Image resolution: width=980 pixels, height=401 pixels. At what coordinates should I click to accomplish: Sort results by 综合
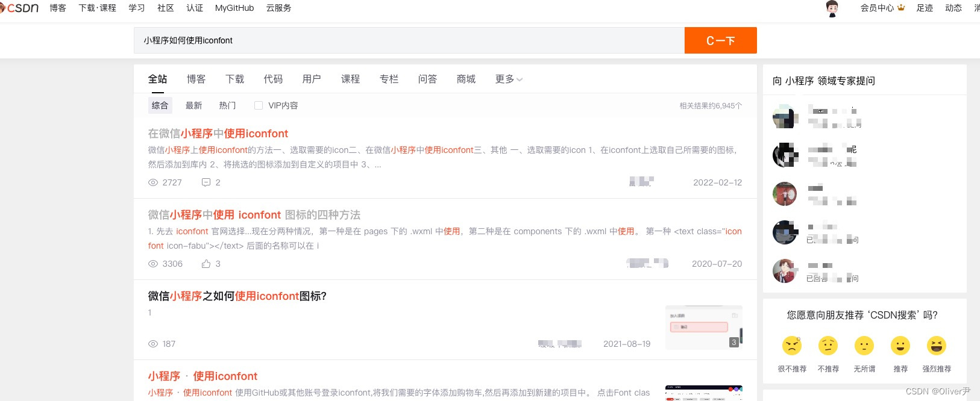[x=160, y=105]
